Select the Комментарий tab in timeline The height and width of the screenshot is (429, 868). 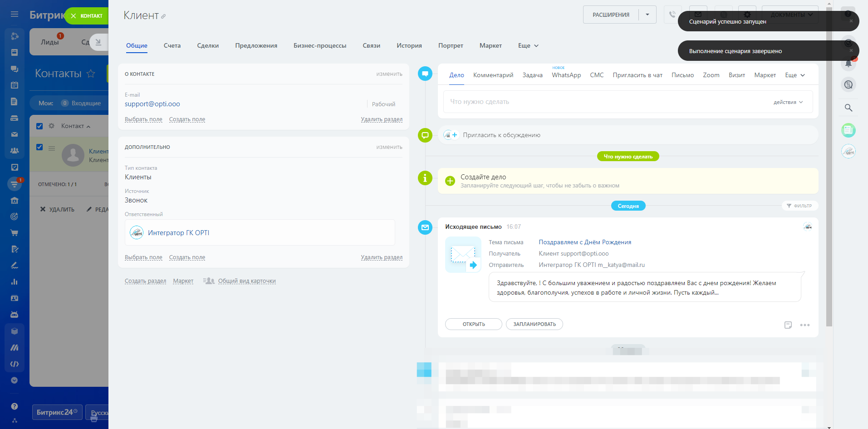tap(493, 75)
